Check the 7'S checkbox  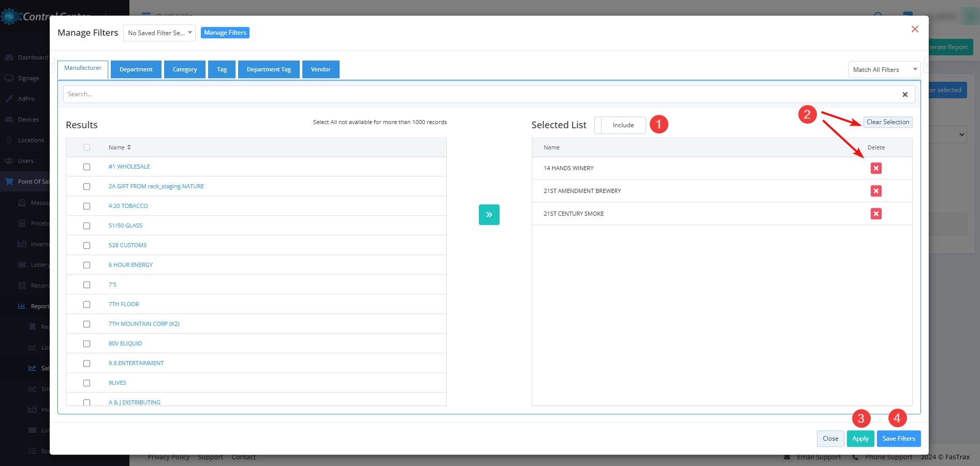(86, 285)
